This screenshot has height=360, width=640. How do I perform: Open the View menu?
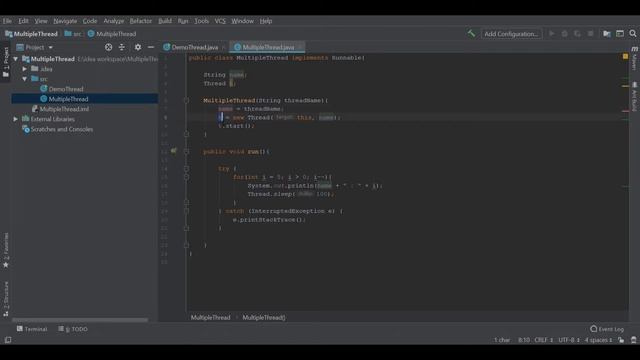pyautogui.click(x=41, y=21)
